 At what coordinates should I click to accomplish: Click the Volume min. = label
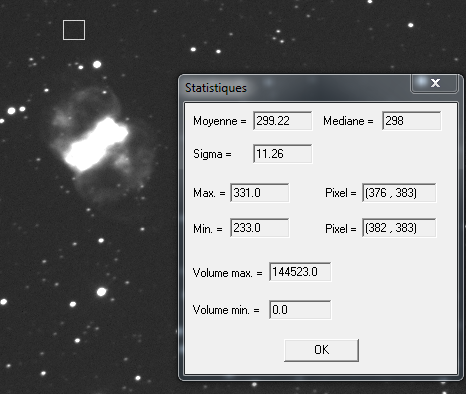[x=226, y=310]
